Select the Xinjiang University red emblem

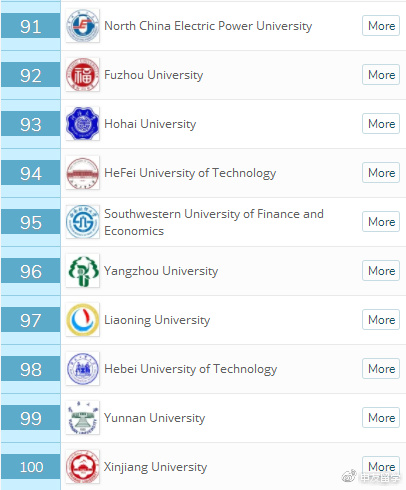pyautogui.click(x=83, y=467)
